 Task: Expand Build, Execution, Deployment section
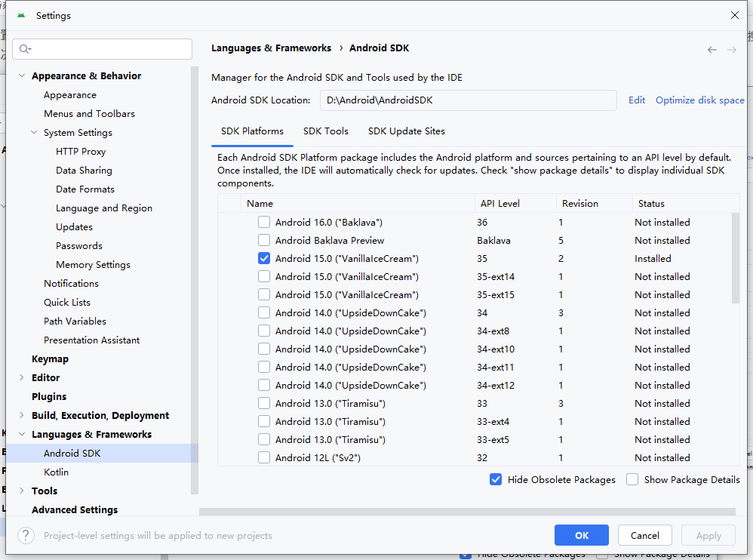pos(22,415)
